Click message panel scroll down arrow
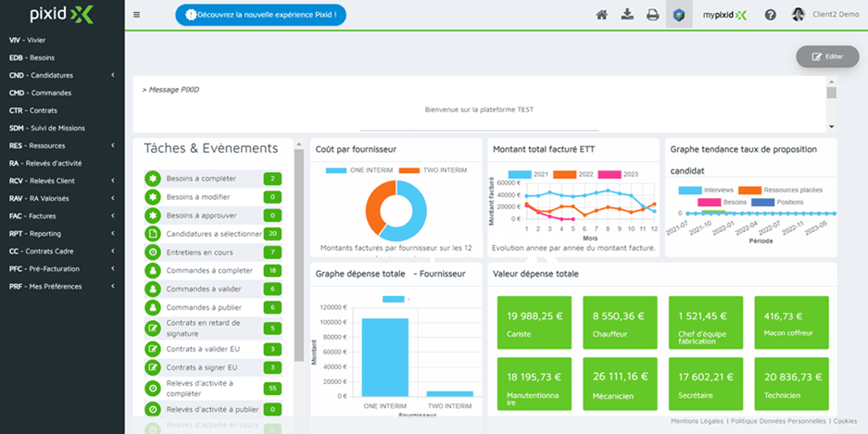This screenshot has height=434, width=868. point(832,127)
